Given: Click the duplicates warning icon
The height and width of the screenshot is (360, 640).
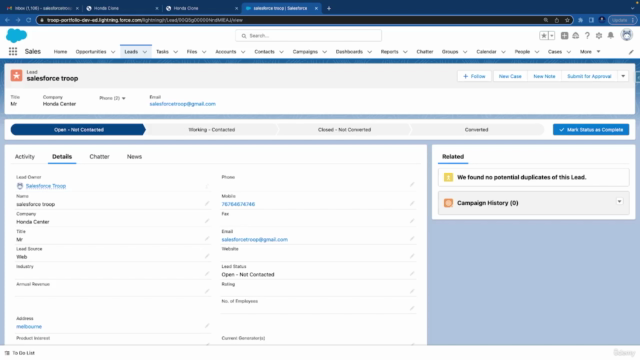Looking at the screenshot, I should click(x=448, y=177).
